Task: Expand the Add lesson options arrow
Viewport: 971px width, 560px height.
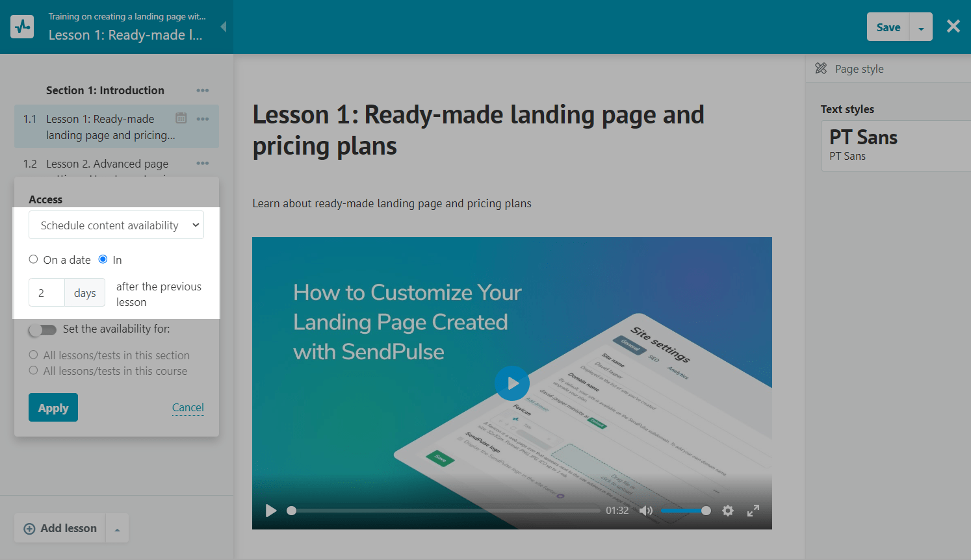Action: (117, 529)
